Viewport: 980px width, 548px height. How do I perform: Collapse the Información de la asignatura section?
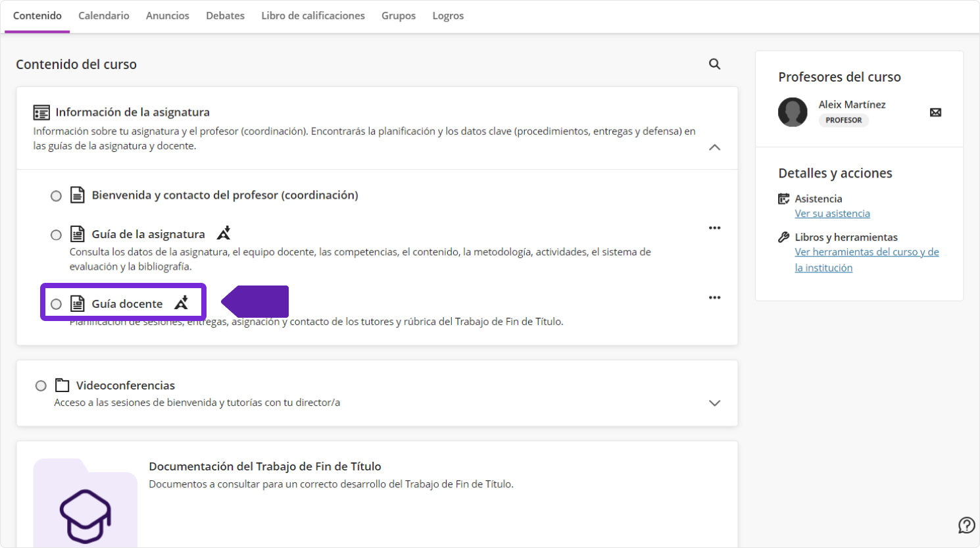tap(714, 147)
